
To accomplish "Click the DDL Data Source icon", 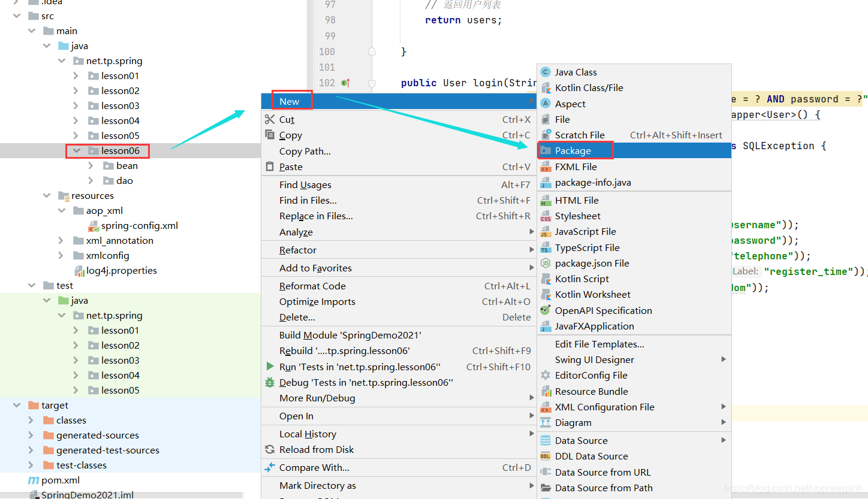I will click(545, 456).
